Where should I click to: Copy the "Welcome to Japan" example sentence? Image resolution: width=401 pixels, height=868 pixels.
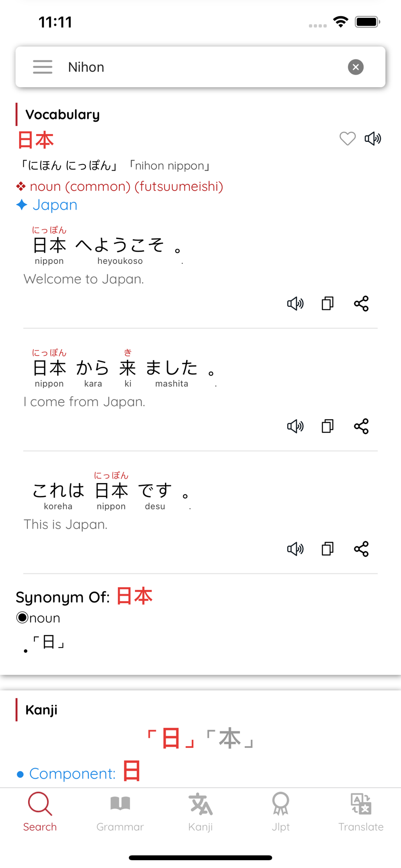point(328,303)
